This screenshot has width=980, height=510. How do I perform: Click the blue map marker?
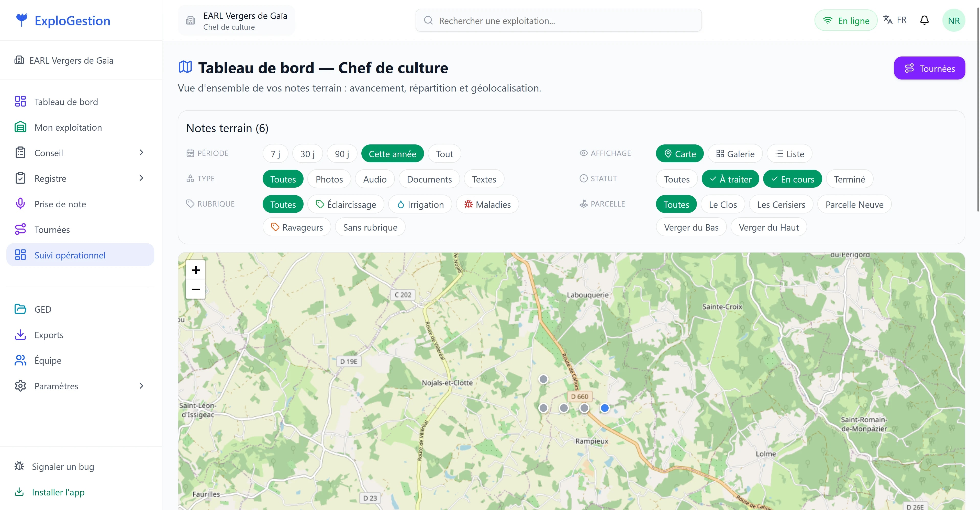click(x=605, y=408)
